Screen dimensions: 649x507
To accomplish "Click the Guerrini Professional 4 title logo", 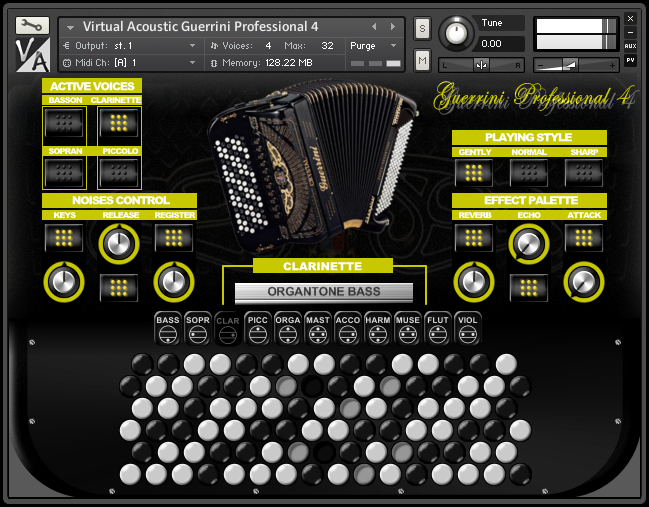I will (534, 96).
